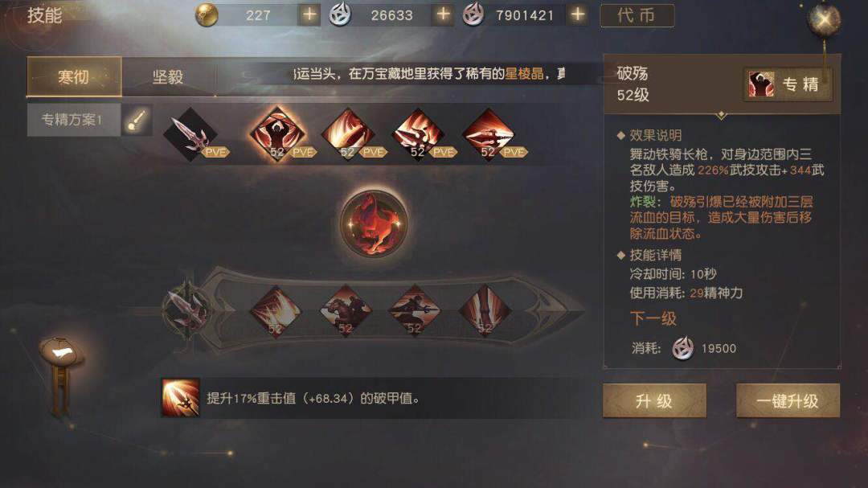This screenshot has height=488, width=868.
Task: Click the plus next to 26633 currency
Action: click(443, 14)
